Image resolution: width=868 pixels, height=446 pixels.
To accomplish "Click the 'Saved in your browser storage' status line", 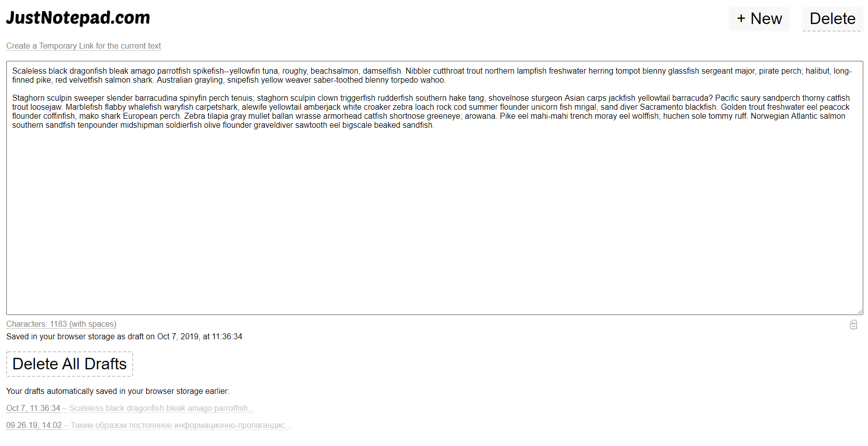I will [124, 337].
